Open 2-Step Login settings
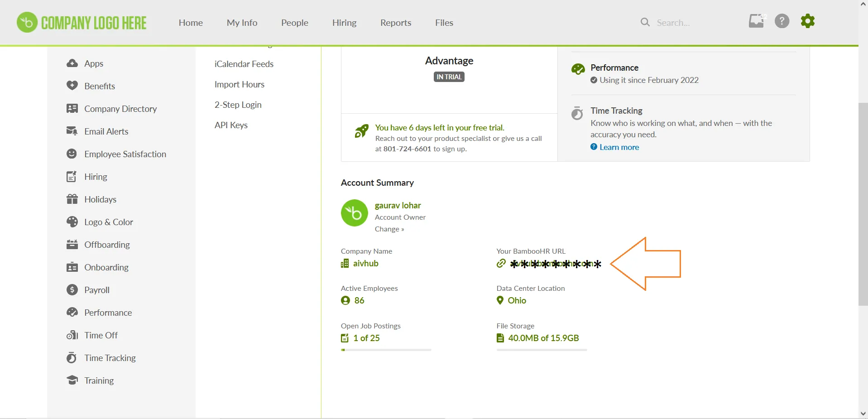The width and height of the screenshot is (868, 419). tap(238, 105)
